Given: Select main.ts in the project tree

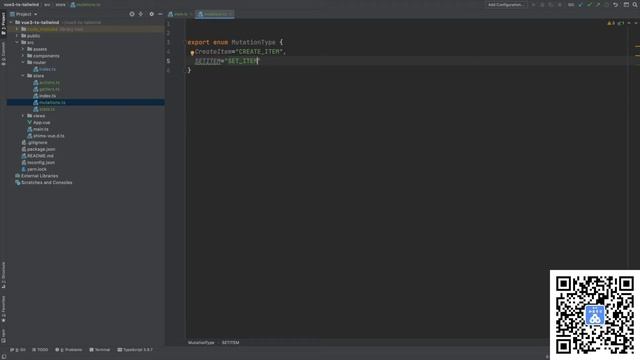Looking at the screenshot, I should 38,129.
